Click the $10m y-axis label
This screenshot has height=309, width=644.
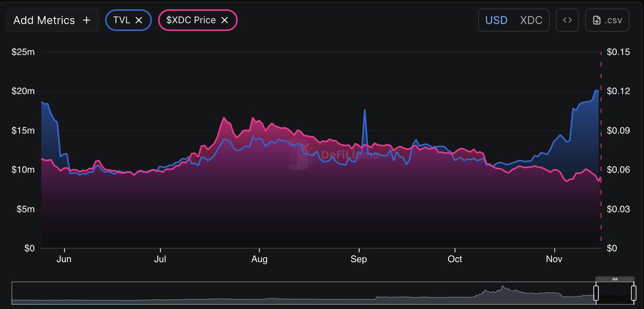[x=23, y=170]
